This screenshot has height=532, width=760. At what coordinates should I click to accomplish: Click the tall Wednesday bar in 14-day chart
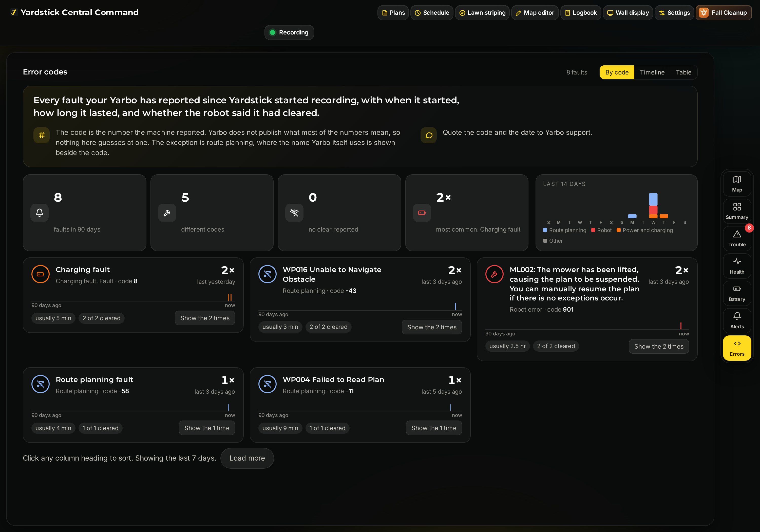click(653, 206)
